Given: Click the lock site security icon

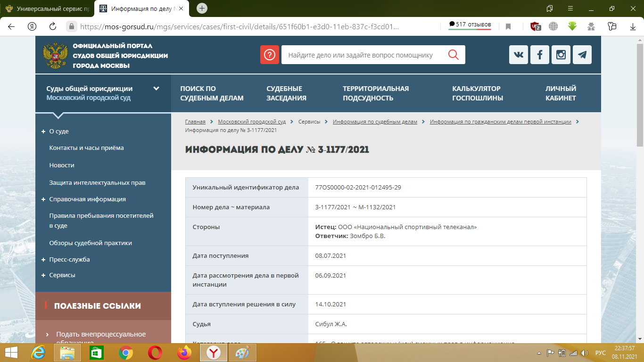Looking at the screenshot, I should tap(72, 26).
